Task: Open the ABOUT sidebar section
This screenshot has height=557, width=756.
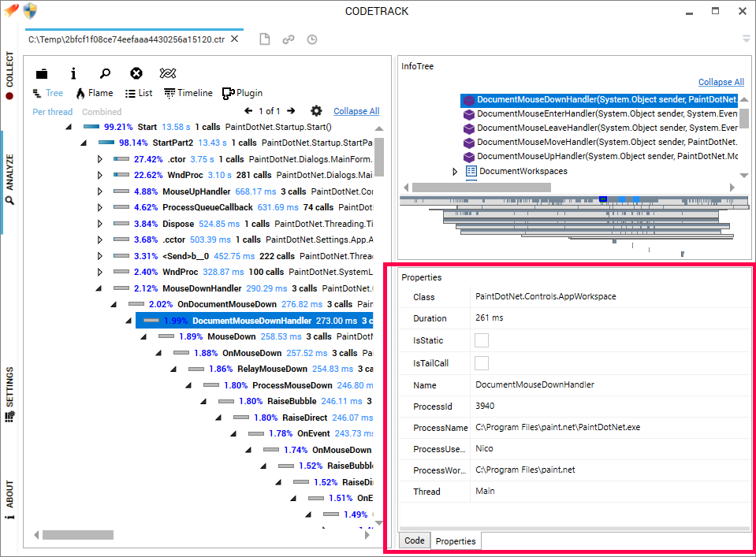Action: [x=9, y=499]
